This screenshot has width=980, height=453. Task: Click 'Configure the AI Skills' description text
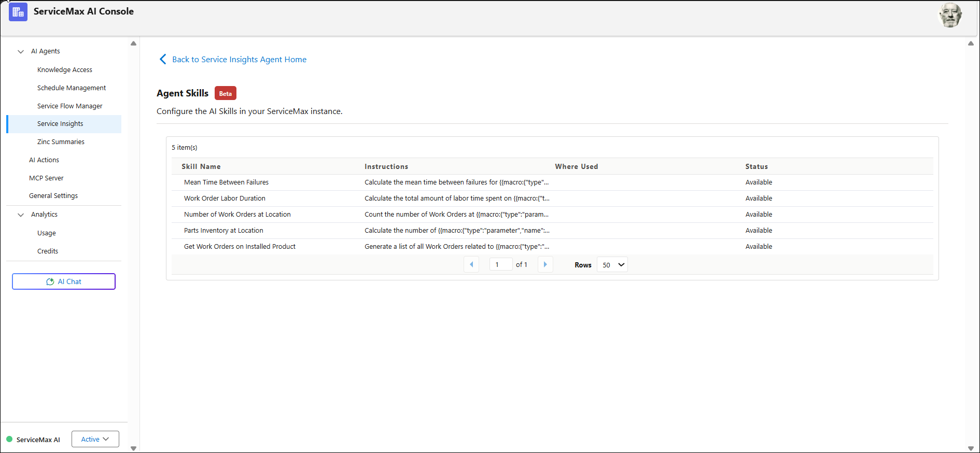[249, 111]
